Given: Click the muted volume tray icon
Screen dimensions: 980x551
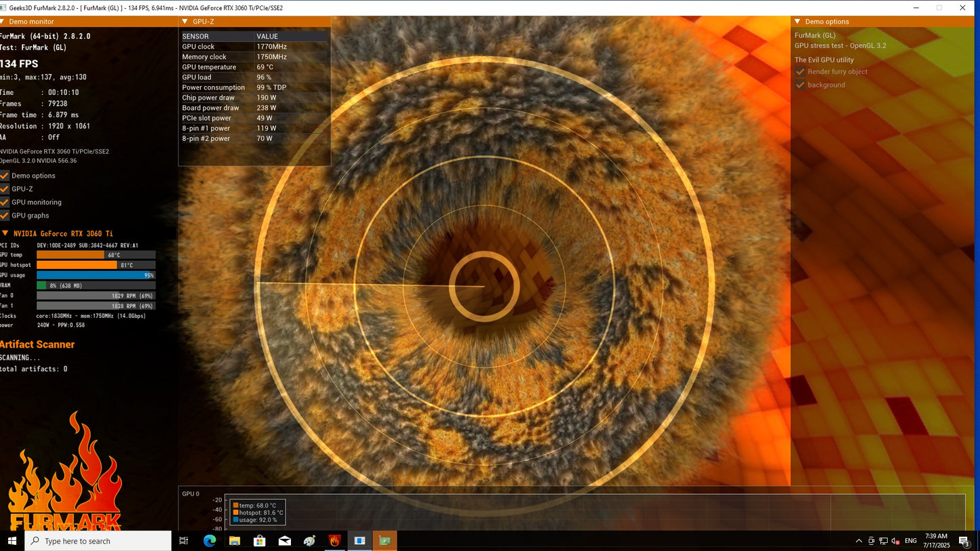Looking at the screenshot, I should click(895, 541).
